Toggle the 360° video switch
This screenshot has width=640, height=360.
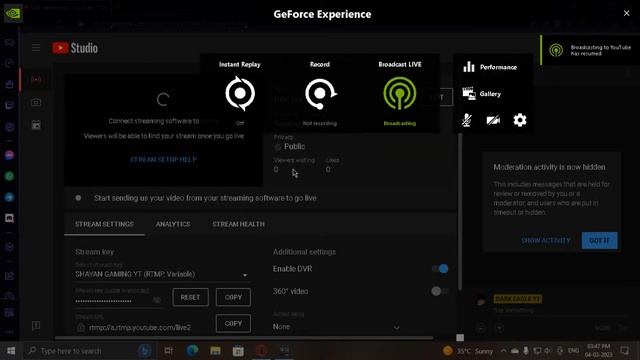(440, 291)
